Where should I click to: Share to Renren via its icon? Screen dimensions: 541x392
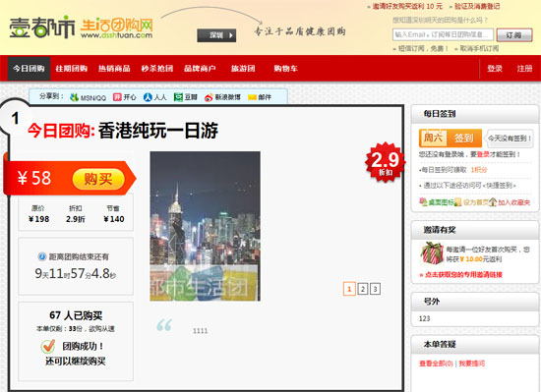tap(148, 97)
